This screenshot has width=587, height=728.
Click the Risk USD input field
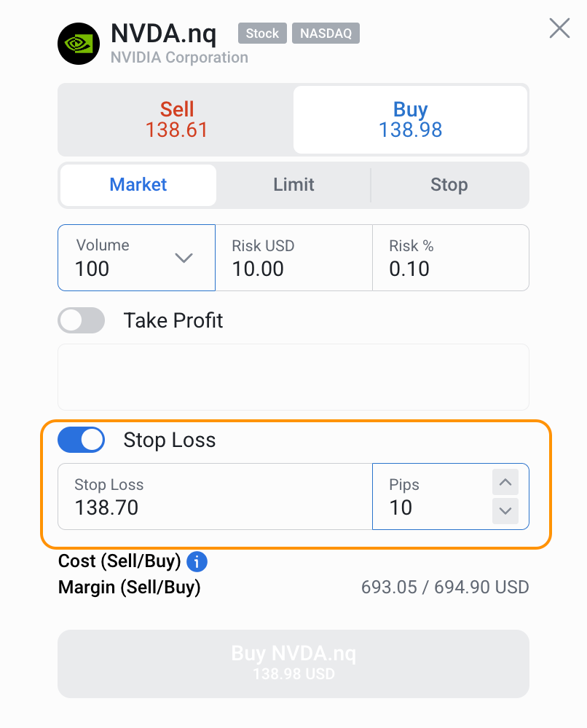(293, 258)
